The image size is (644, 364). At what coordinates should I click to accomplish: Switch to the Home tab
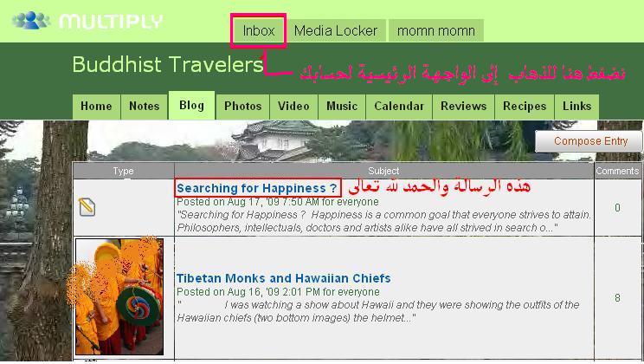coord(97,107)
